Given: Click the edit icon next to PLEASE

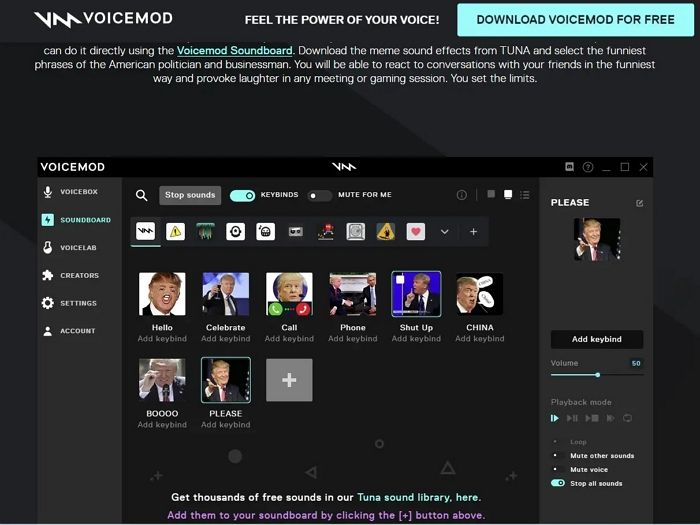Looking at the screenshot, I should point(640,203).
